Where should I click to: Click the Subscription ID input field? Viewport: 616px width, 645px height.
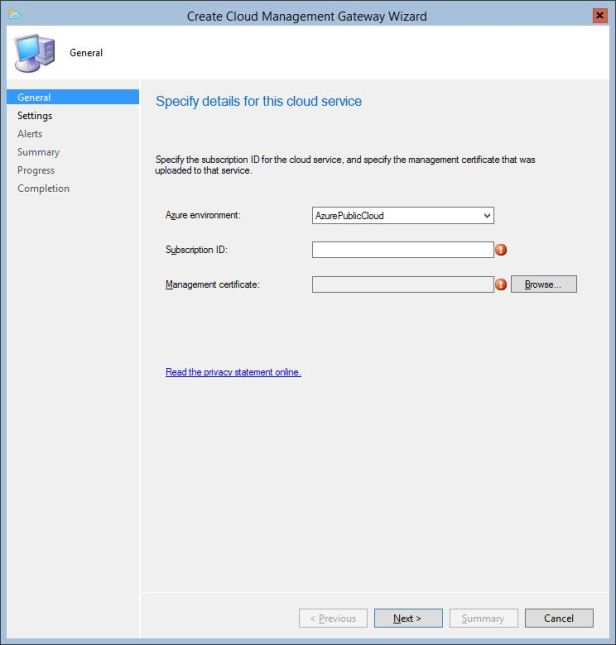(403, 250)
